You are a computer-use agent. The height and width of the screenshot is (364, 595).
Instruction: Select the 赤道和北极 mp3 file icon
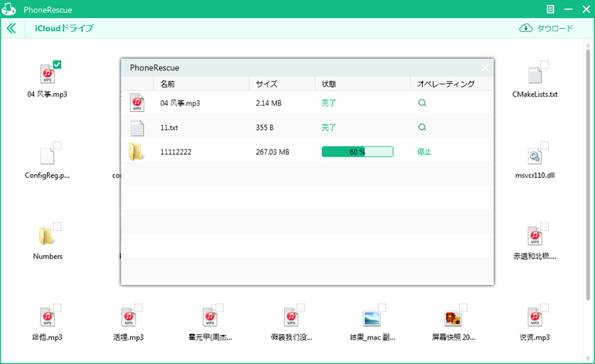click(535, 236)
